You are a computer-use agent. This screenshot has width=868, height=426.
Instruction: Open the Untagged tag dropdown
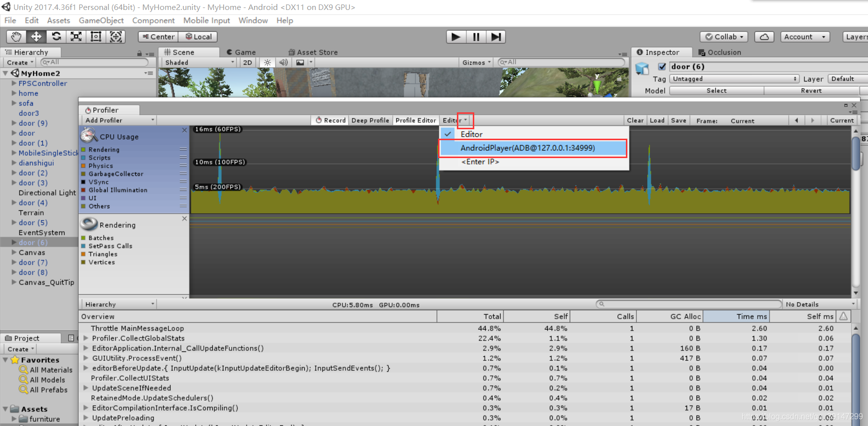734,79
